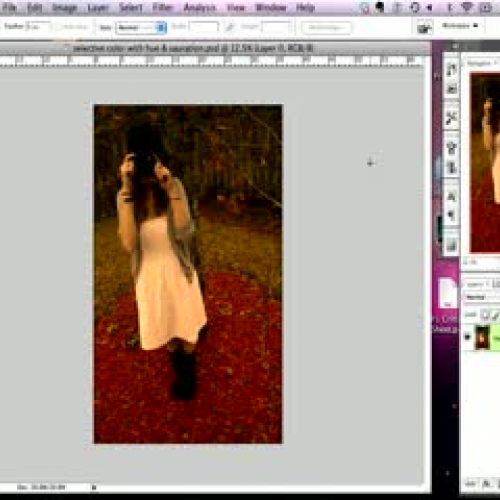The height and width of the screenshot is (500, 500).
Task: Toggle lock transparent pixels icon
Action: pos(485,315)
